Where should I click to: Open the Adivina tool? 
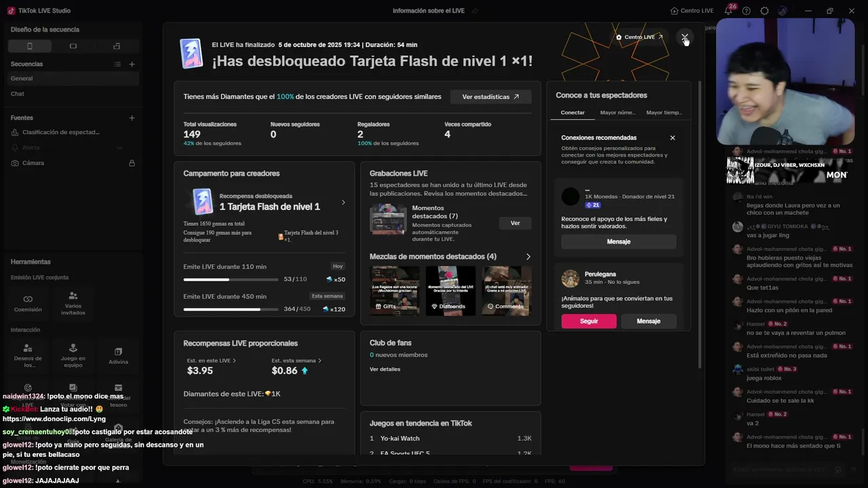(118, 356)
